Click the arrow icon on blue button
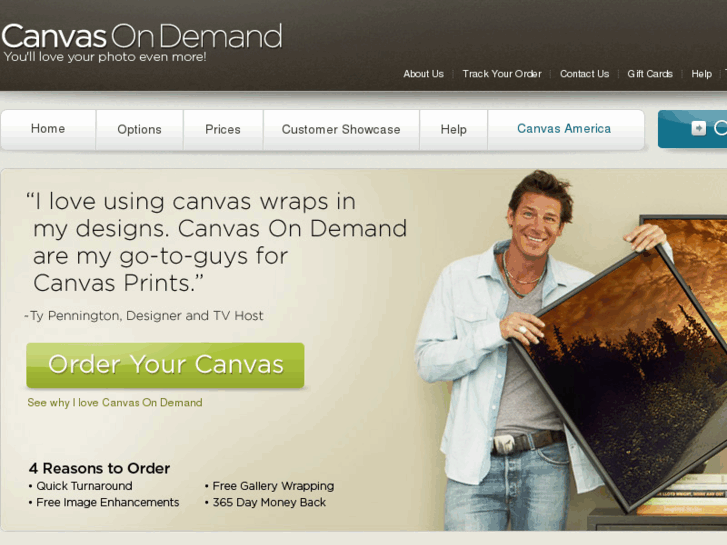 (x=699, y=128)
